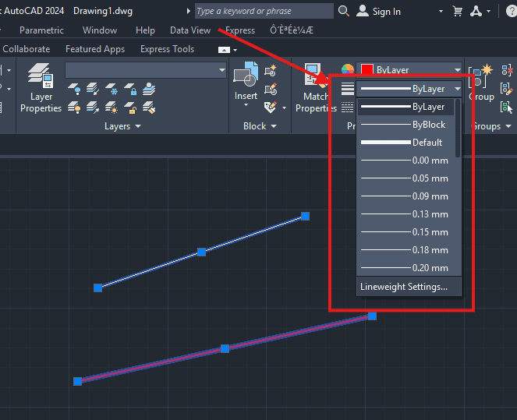Click the red ByLayer color swatch

[366, 69]
